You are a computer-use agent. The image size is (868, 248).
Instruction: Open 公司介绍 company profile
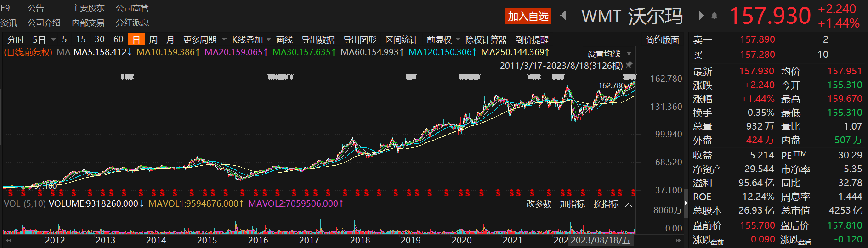point(44,23)
